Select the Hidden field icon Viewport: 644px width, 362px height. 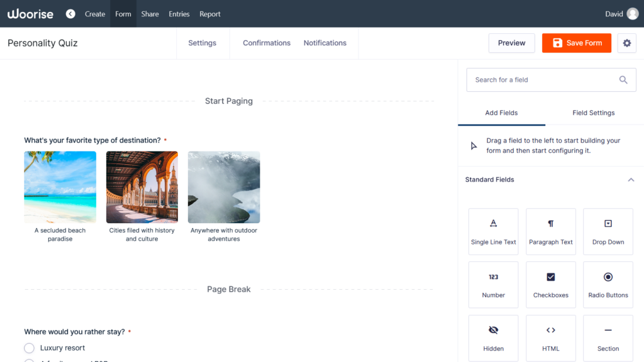[x=493, y=337]
